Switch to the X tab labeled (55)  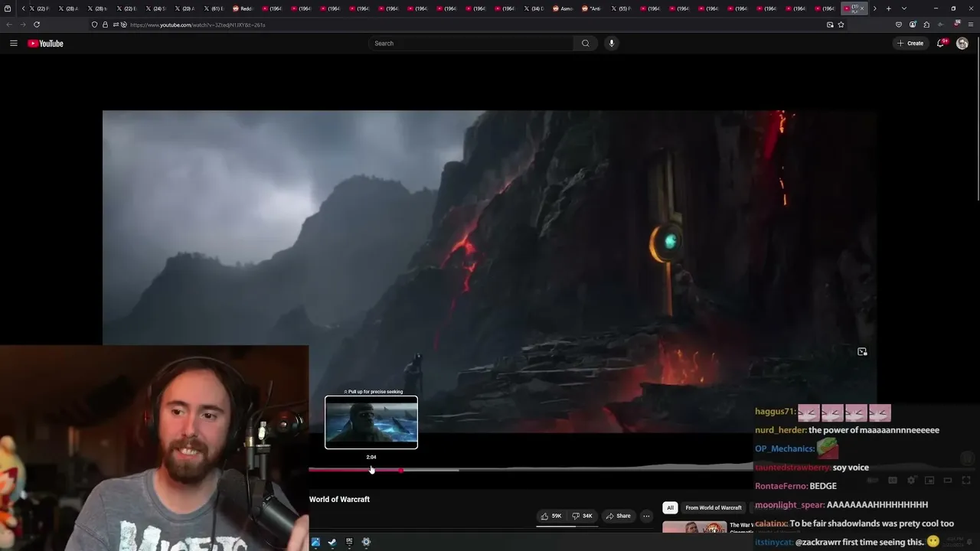621,8
